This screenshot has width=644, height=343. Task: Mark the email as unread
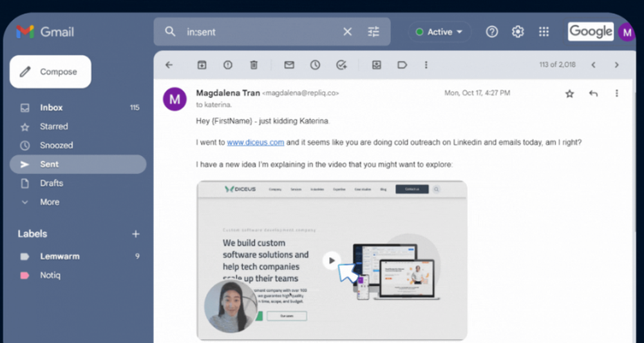coord(289,65)
